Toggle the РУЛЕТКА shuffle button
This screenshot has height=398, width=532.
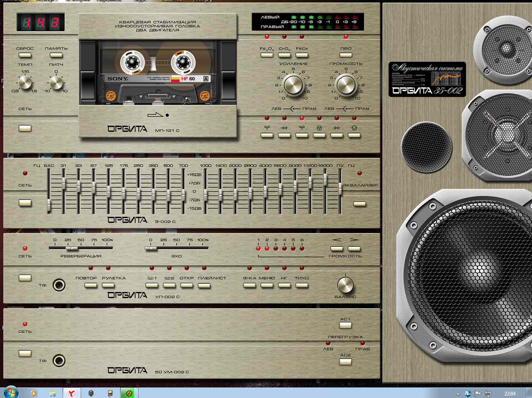[108, 285]
